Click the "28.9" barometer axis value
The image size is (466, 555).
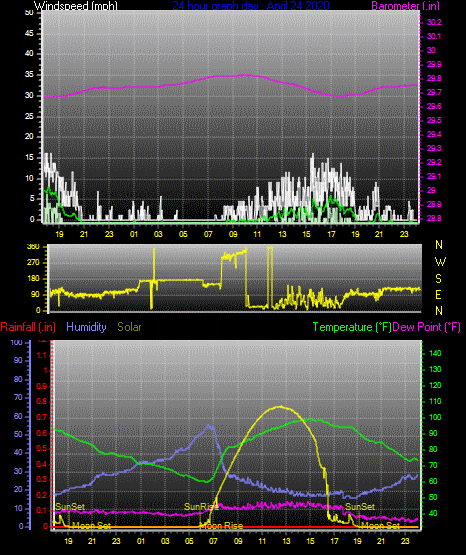tap(434, 204)
